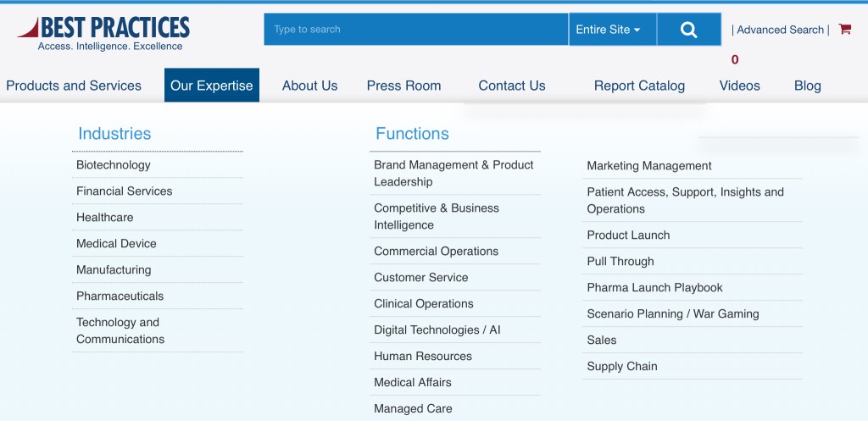Viewport: 868px width, 421px height.
Task: Go to the About Us menu
Action: [x=309, y=86]
